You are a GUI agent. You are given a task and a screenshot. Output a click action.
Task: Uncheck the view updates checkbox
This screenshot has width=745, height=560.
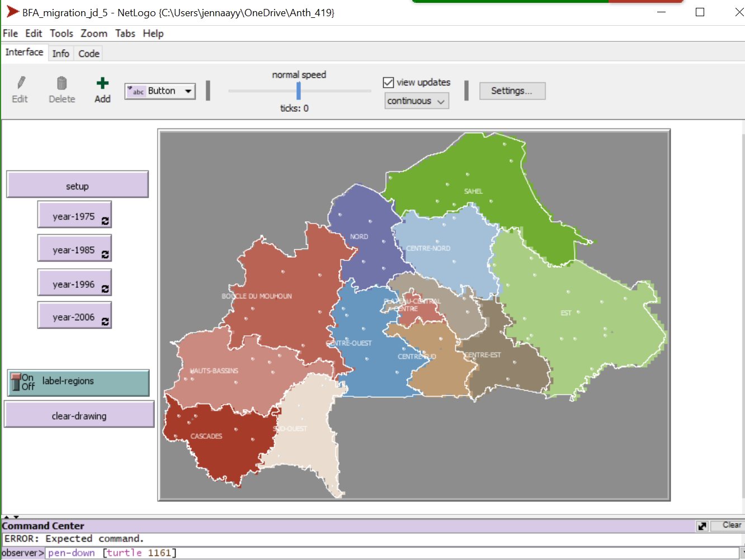(x=388, y=82)
